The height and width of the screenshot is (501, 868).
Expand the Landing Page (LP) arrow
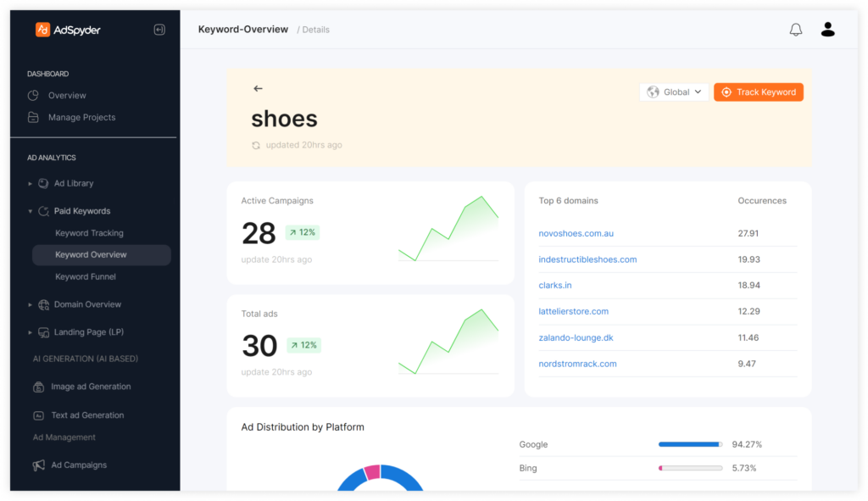tap(30, 332)
